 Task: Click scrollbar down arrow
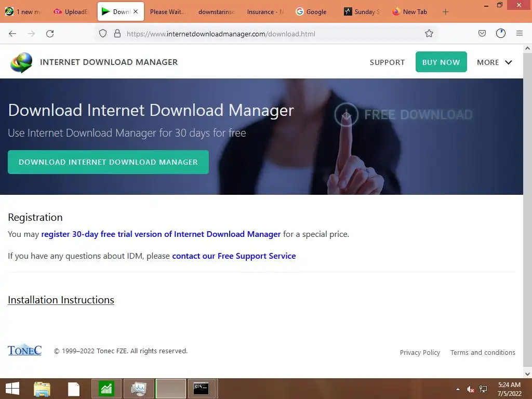pyautogui.click(x=527, y=374)
